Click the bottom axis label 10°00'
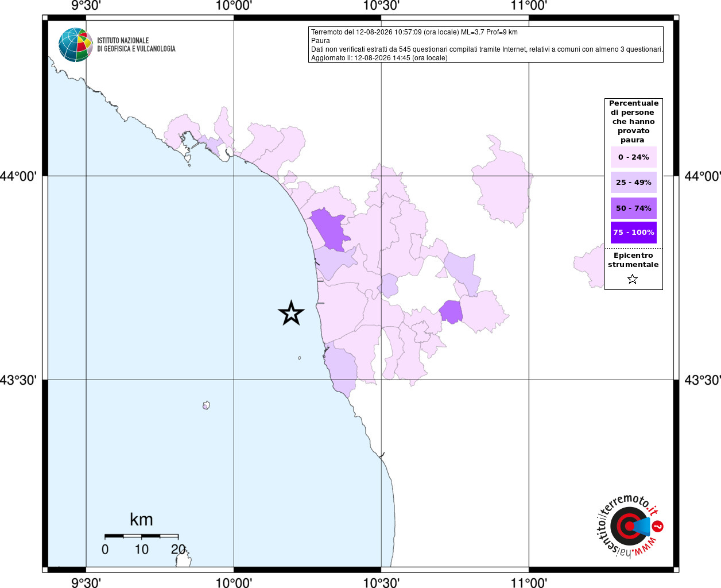The image size is (721, 588). click(234, 583)
